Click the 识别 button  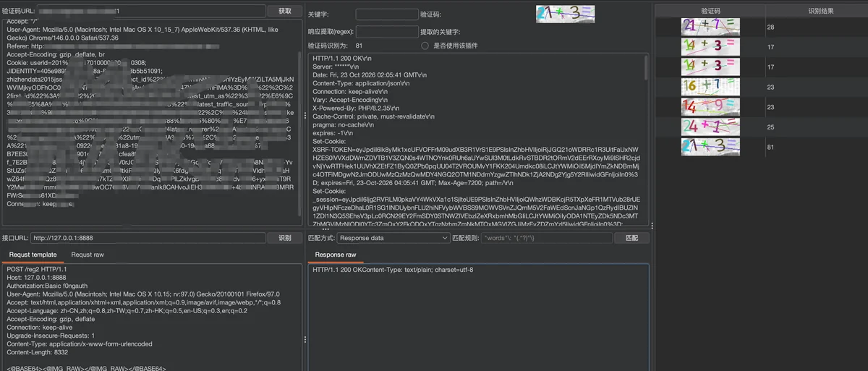click(x=285, y=237)
